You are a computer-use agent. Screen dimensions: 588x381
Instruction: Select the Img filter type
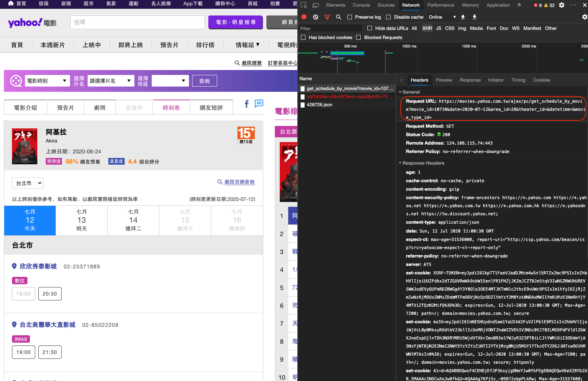coord(462,28)
